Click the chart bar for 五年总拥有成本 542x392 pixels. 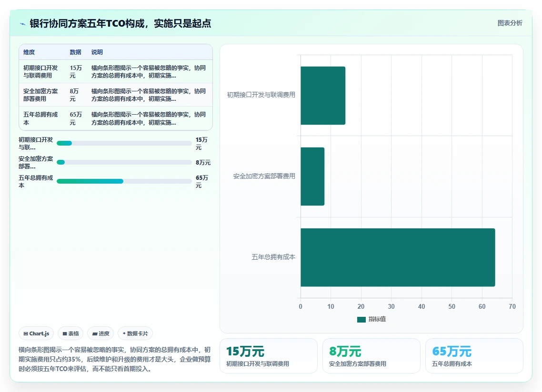398,257
